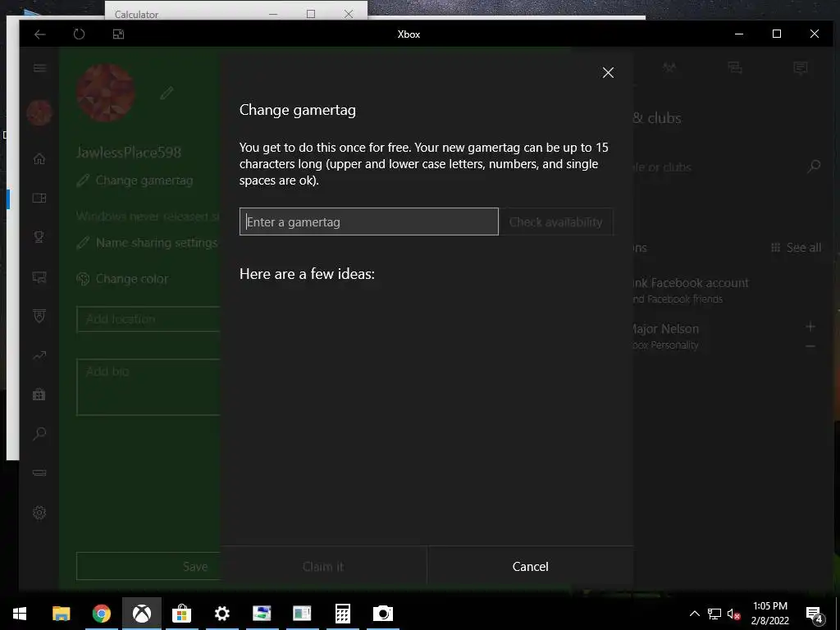
Task: Open Achievements trophy icon in sidebar
Action: tap(39, 237)
